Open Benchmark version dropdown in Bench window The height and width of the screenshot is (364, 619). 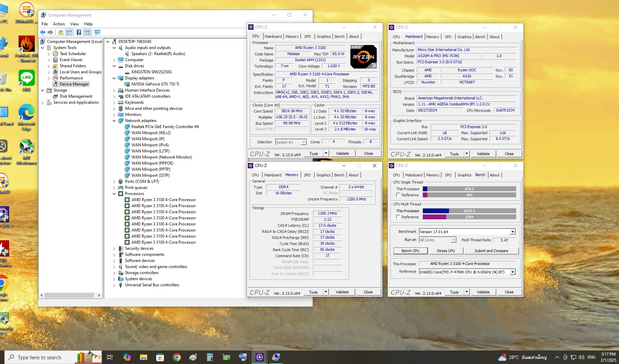click(513, 232)
